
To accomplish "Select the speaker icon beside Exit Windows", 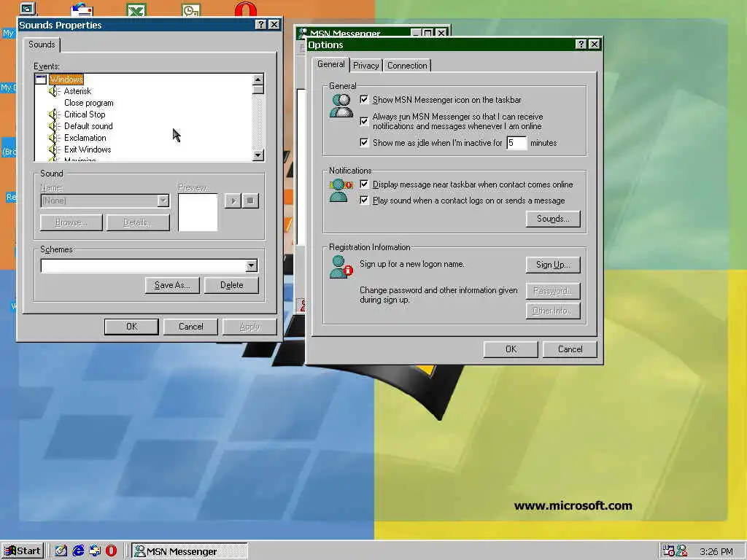I will pos(54,149).
